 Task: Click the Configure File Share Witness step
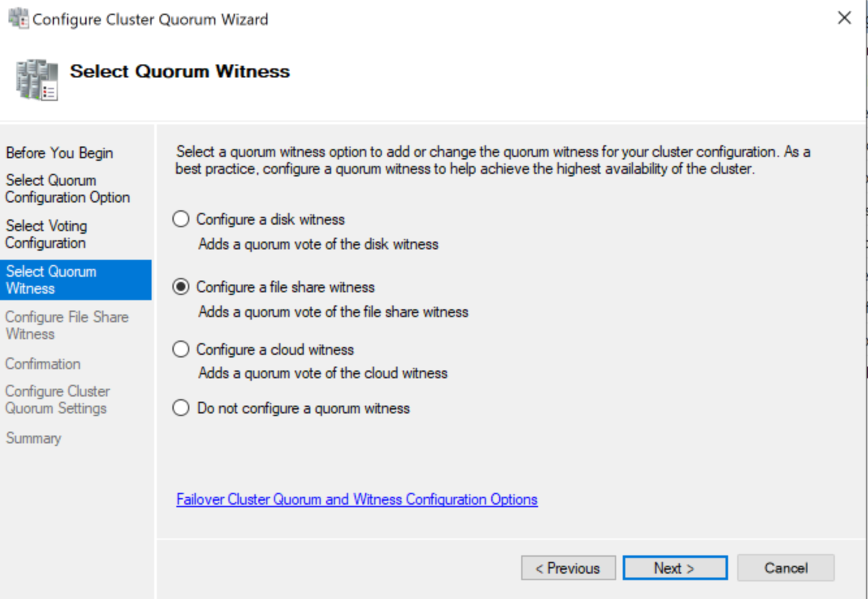pos(67,326)
